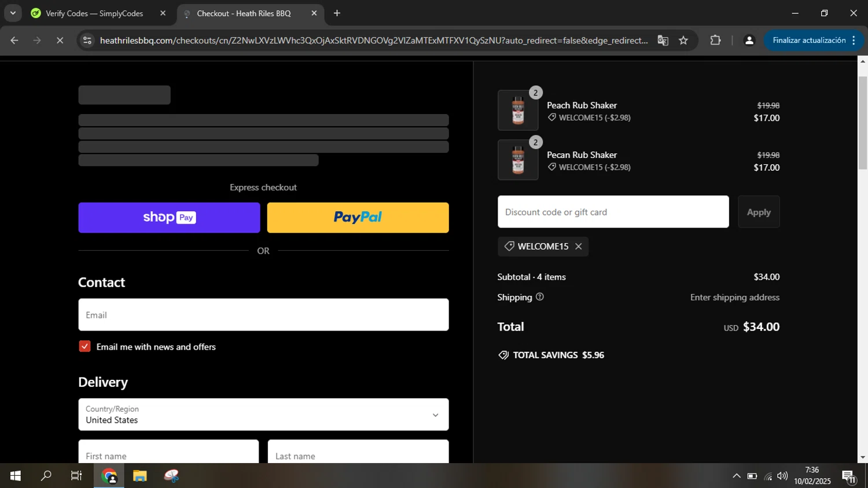Pay with PayPal express checkout
Viewport: 868px width, 488px height.
point(358,218)
